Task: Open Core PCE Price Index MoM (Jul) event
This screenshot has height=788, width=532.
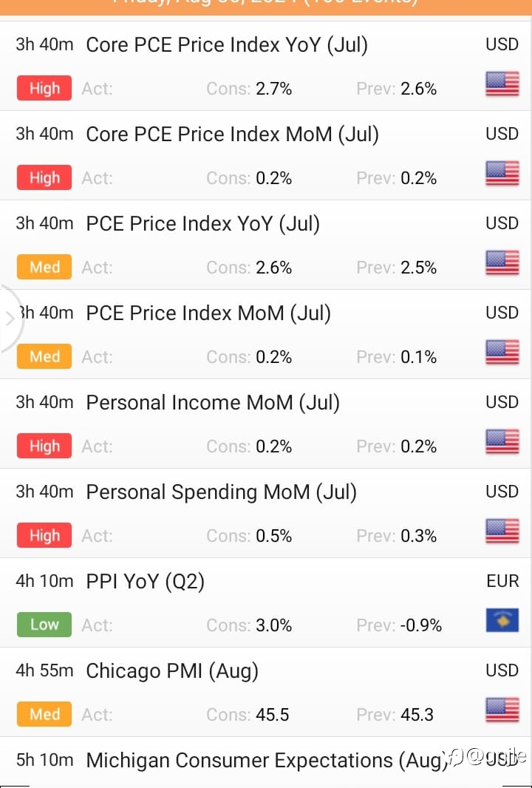Action: click(x=232, y=135)
